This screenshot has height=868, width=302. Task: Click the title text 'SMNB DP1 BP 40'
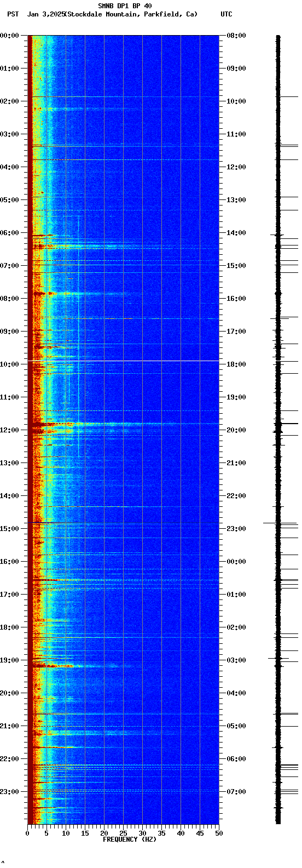click(x=125, y=6)
